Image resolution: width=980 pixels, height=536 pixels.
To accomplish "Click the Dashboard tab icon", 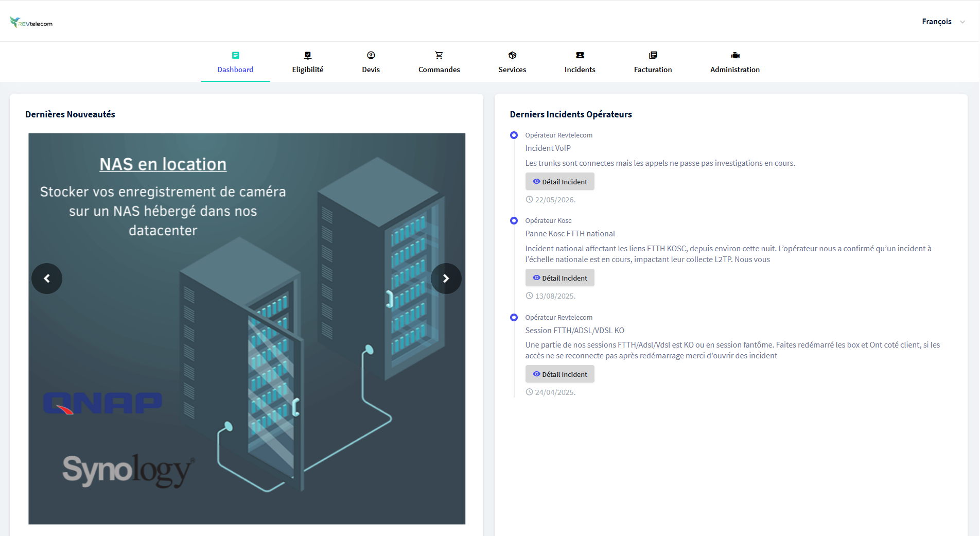I will [235, 55].
